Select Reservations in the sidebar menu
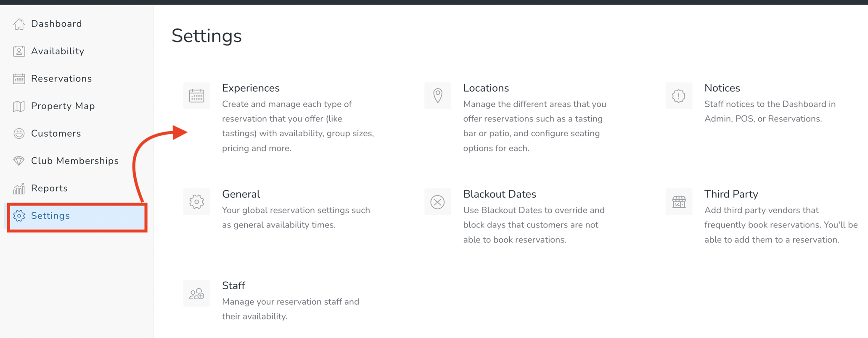868x338 pixels. click(x=61, y=78)
